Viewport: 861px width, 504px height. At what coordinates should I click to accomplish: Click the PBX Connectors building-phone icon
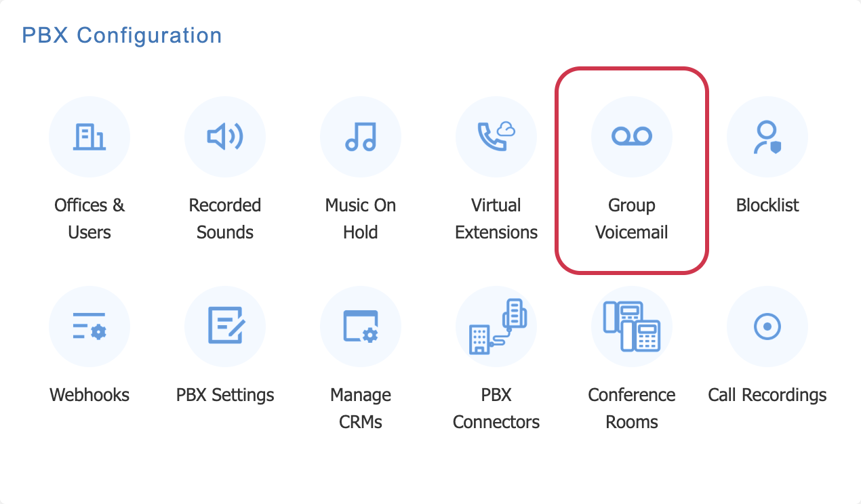tap(496, 327)
